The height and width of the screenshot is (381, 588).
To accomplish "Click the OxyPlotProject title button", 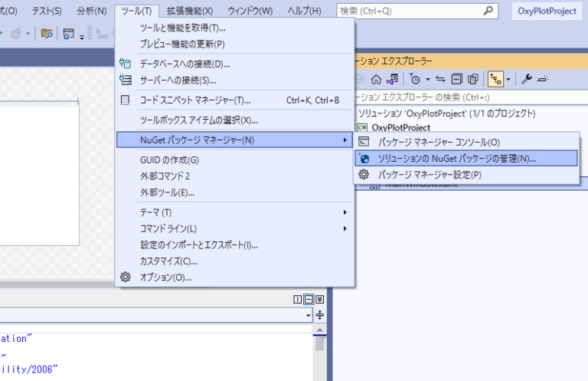I will 547,11.
